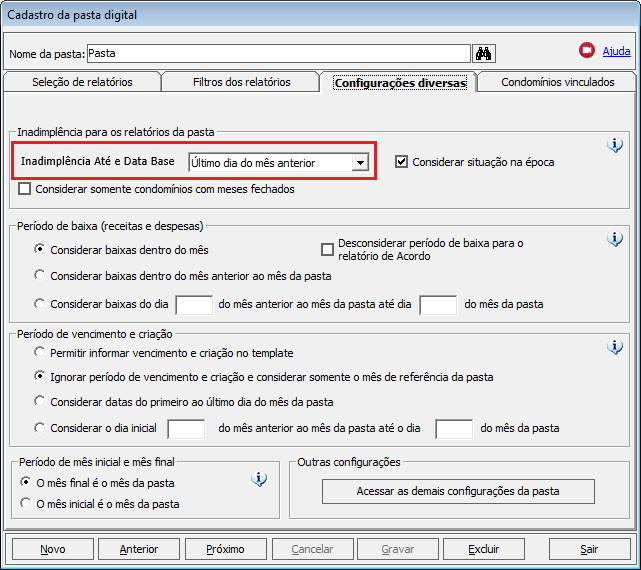Viewport: 641px width, 570px height.
Task: Click start day field after Considerar baixas do dia
Action: (194, 305)
